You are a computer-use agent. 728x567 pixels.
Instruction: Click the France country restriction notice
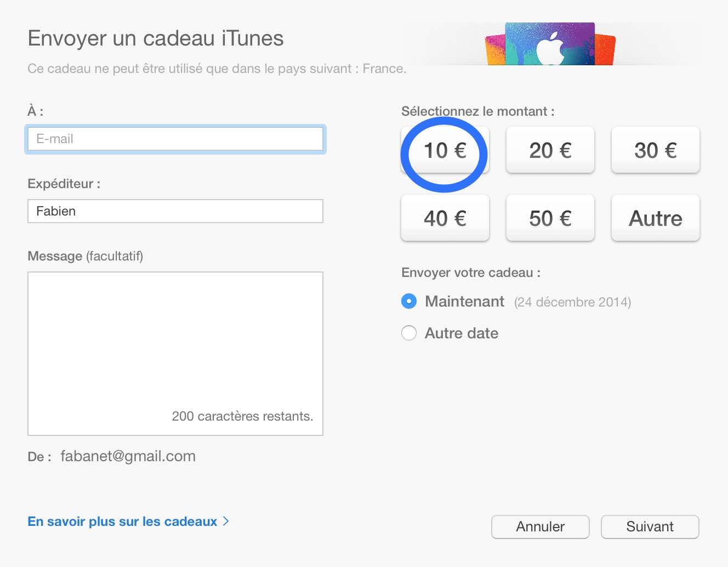point(217,69)
